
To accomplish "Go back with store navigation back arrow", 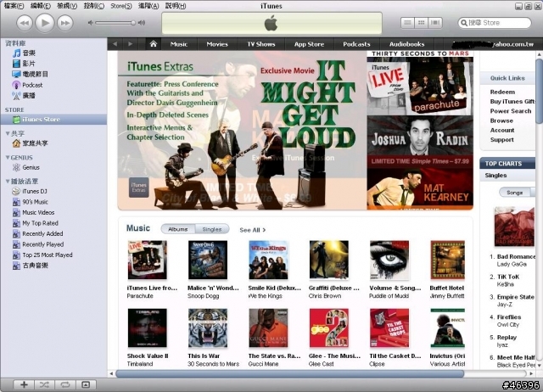I will pyautogui.click(x=115, y=44).
